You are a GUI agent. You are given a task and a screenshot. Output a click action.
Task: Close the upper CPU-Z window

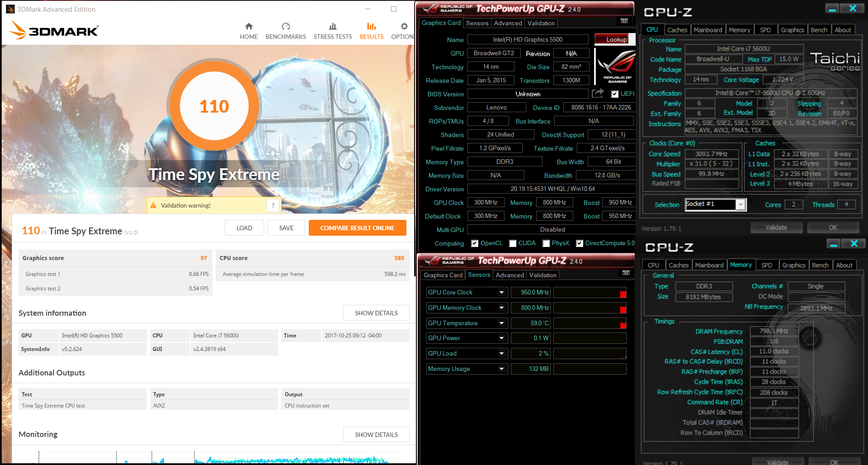pos(853,8)
